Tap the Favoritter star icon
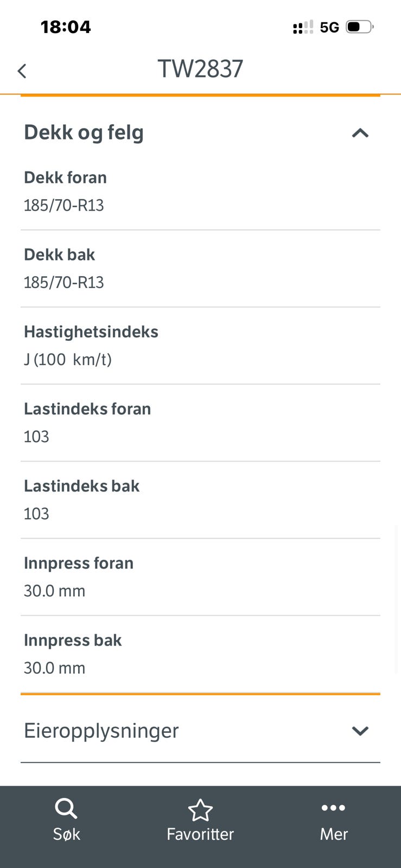The height and width of the screenshot is (868, 401). pyautogui.click(x=200, y=810)
